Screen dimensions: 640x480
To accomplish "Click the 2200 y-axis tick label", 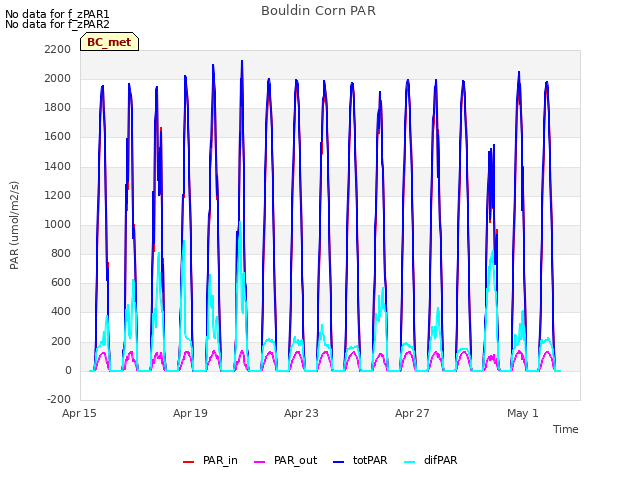I will [x=58, y=49].
